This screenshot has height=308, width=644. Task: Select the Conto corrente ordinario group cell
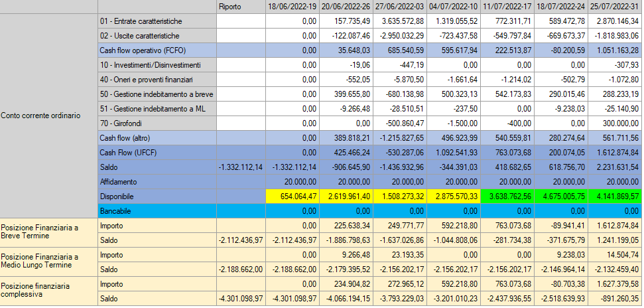tap(48, 116)
